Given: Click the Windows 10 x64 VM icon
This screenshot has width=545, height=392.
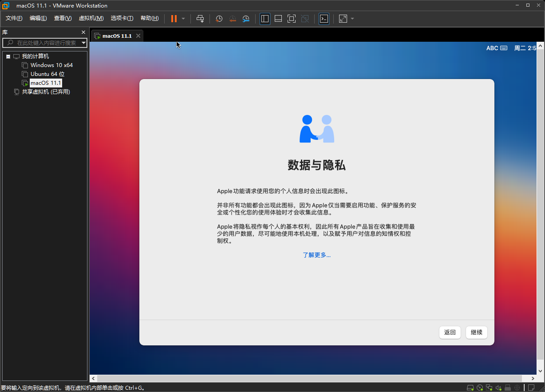Looking at the screenshot, I should coord(25,65).
